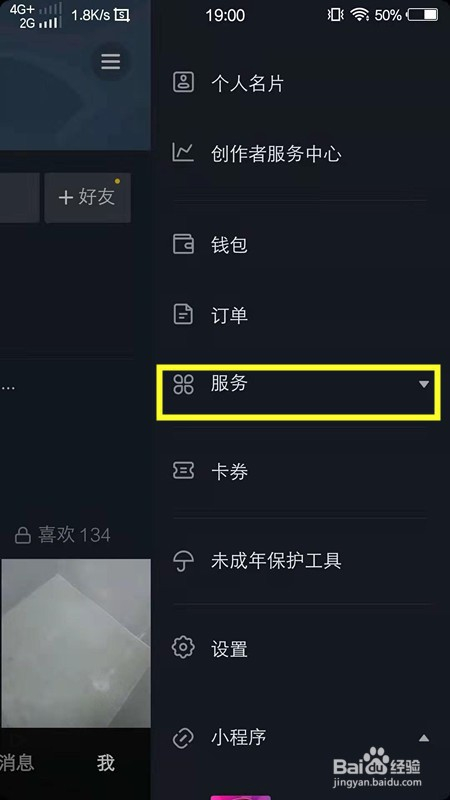Collapse the 小程序 section arrow
This screenshot has width=450, height=800.
(x=423, y=738)
